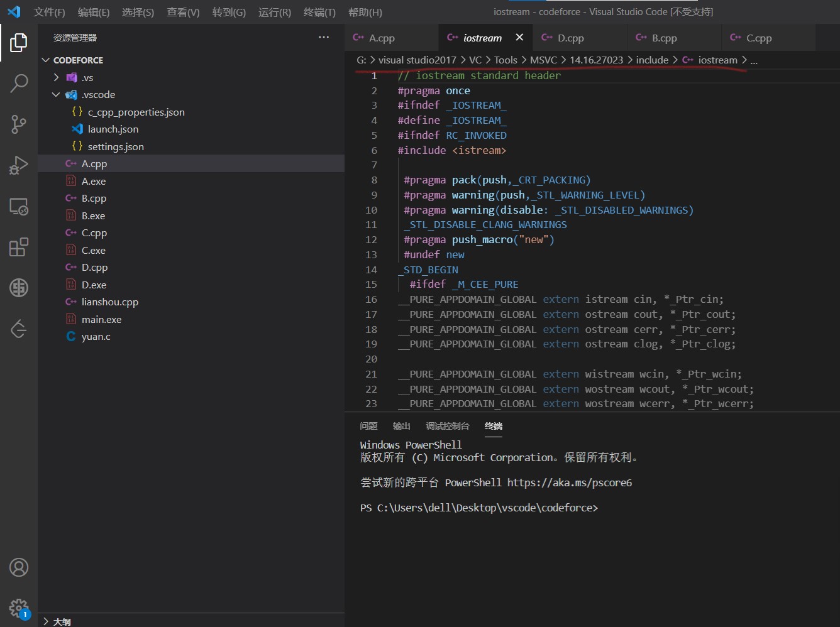Click breadcrumb 'Tools'
The image size is (840, 627).
(x=506, y=60)
